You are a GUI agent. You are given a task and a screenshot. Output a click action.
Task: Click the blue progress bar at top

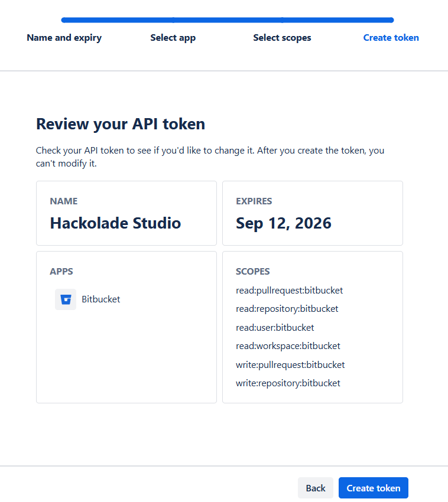pyautogui.click(x=227, y=20)
